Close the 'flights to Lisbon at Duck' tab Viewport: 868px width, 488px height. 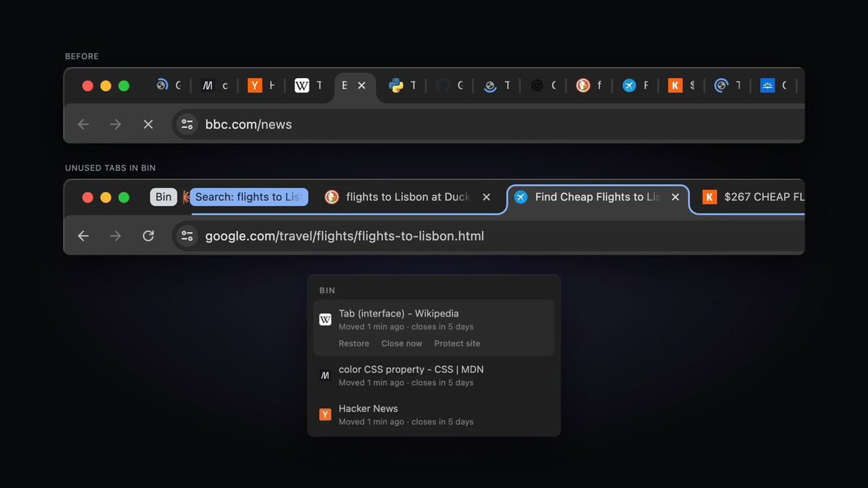487,197
